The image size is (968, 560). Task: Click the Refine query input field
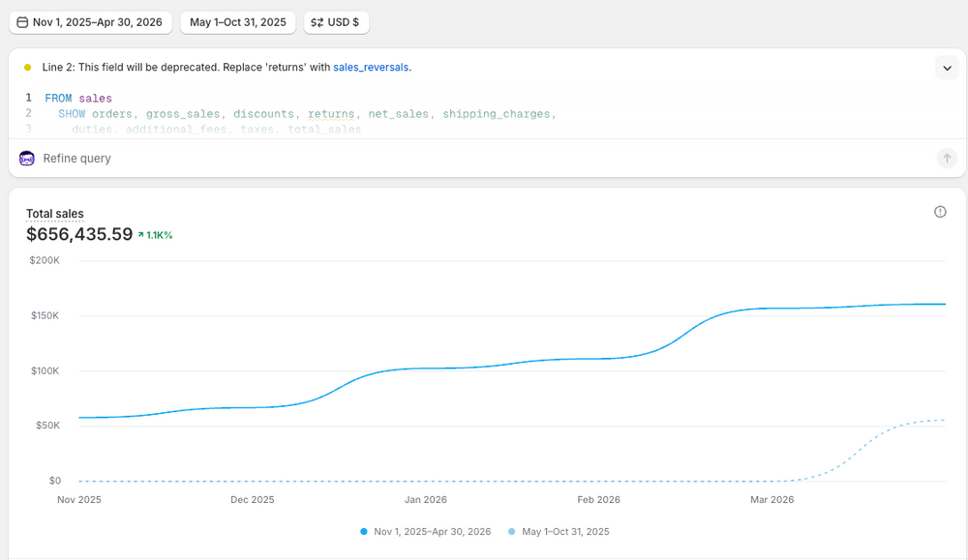485,159
